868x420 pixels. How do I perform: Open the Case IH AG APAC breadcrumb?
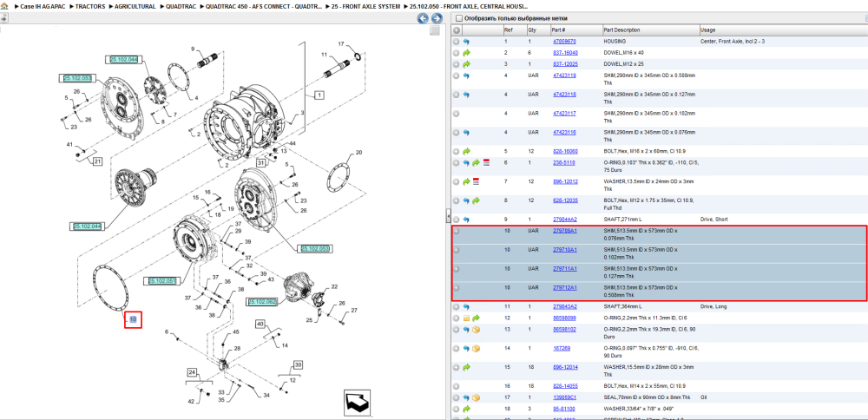pyautogui.click(x=43, y=6)
